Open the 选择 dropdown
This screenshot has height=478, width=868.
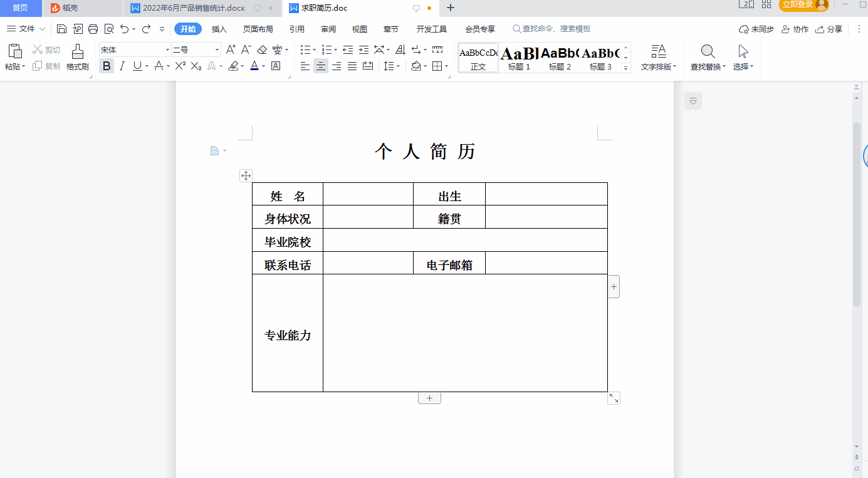click(743, 66)
